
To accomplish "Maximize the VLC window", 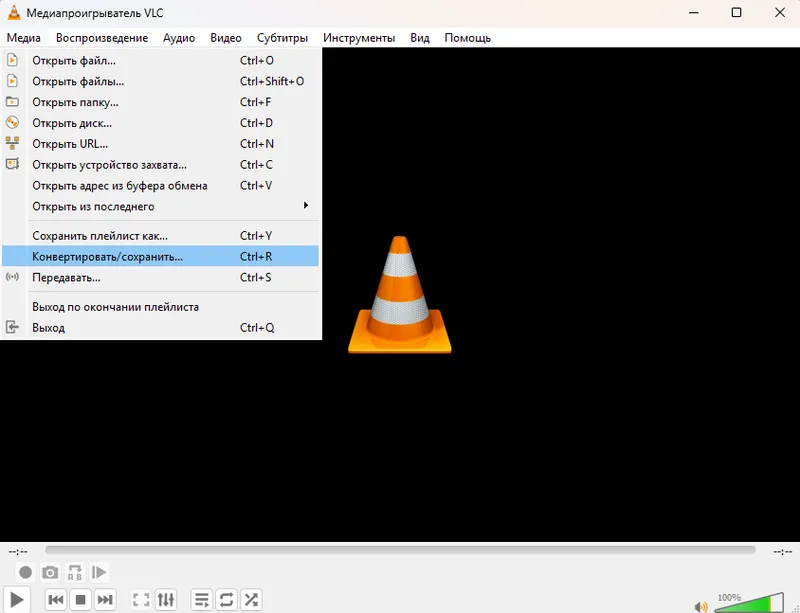I will (x=736, y=12).
